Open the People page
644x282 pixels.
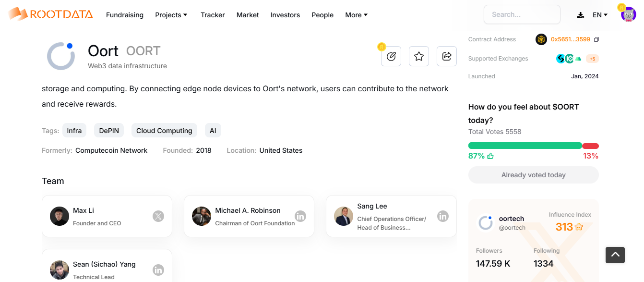click(322, 15)
